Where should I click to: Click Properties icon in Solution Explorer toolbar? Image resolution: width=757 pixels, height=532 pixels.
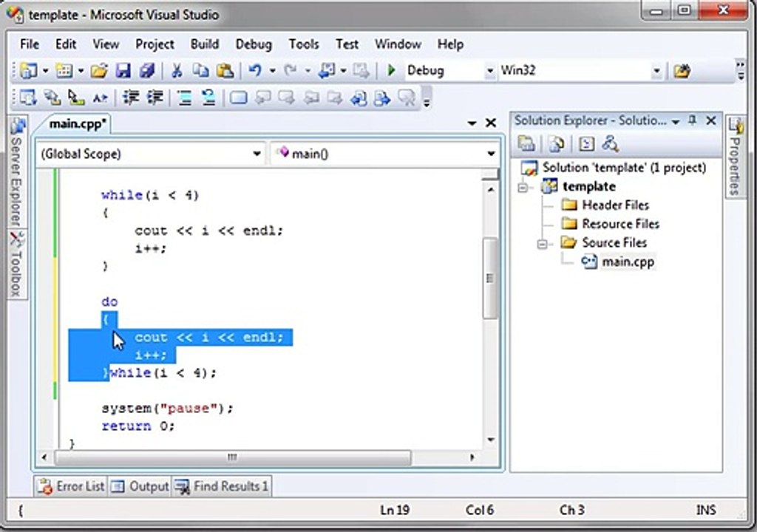click(x=526, y=143)
